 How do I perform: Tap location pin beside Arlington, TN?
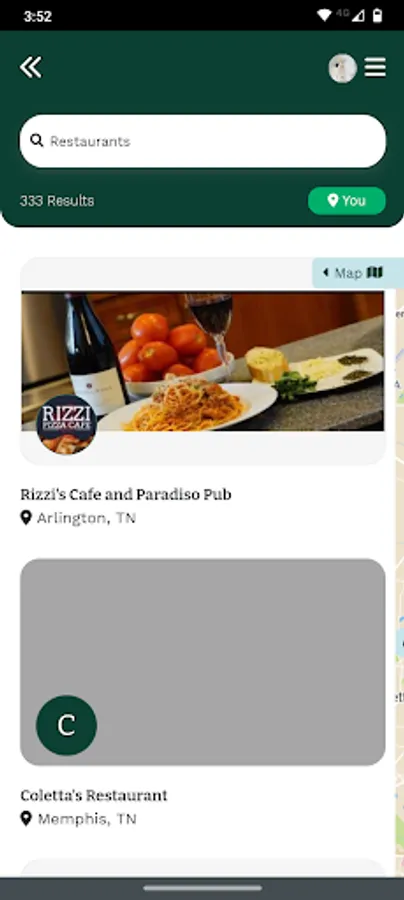coord(26,518)
